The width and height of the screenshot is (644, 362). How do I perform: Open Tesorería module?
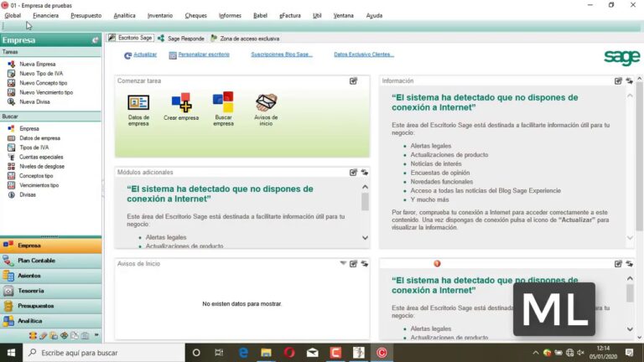coord(51,291)
